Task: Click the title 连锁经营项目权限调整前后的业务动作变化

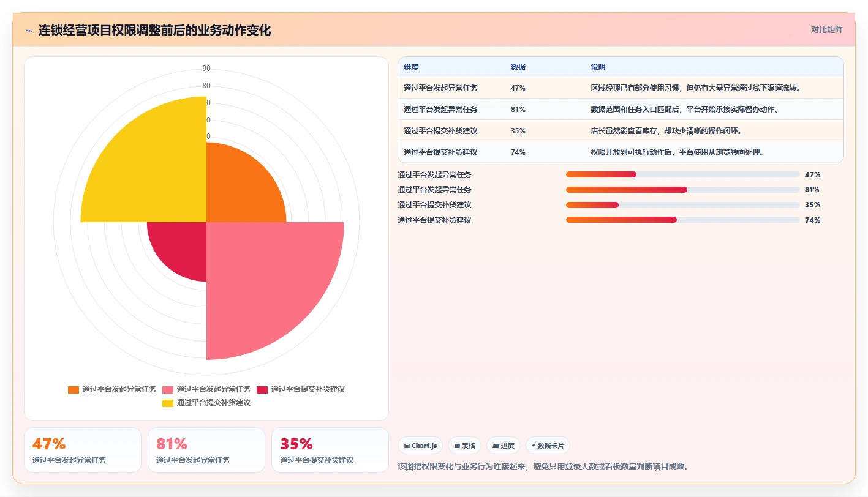Action: 154,31
